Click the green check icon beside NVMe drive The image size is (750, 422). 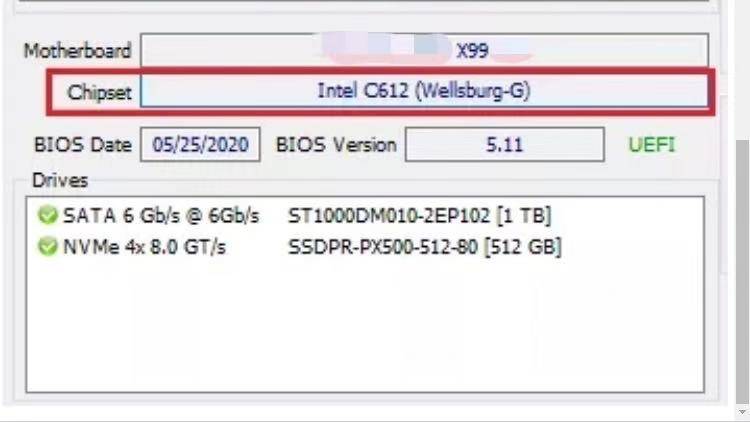(x=47, y=247)
